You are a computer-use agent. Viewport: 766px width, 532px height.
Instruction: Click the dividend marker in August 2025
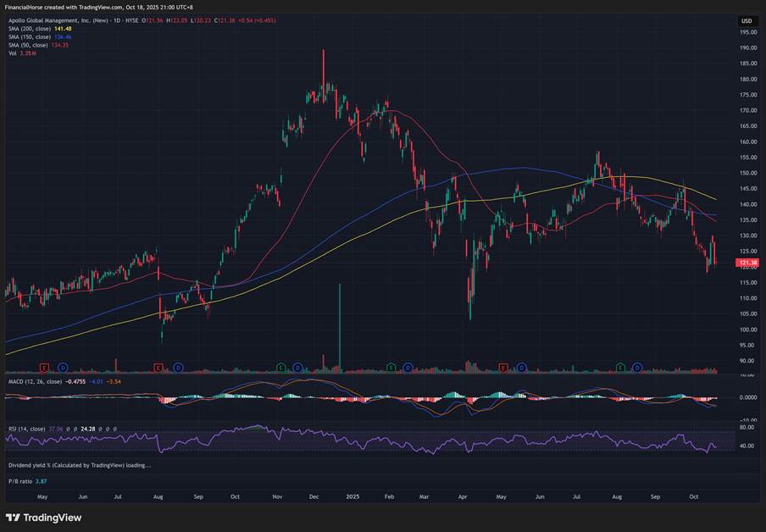tap(637, 367)
